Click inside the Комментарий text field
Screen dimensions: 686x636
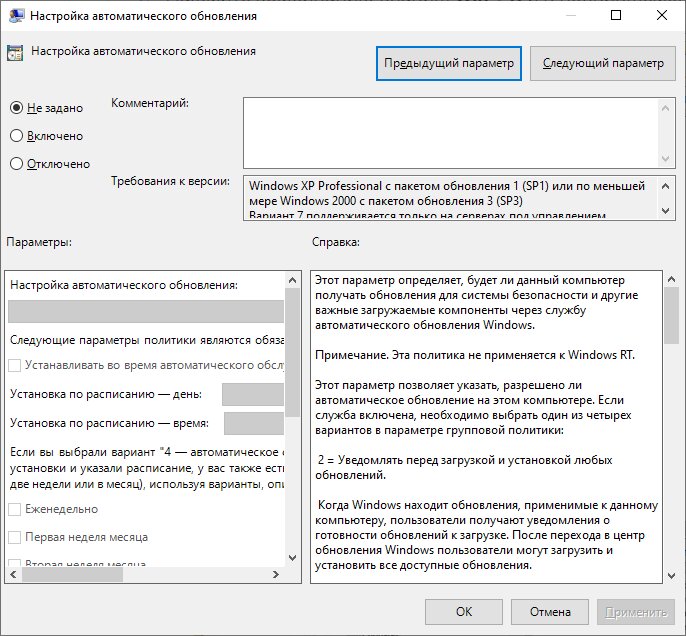click(x=451, y=133)
